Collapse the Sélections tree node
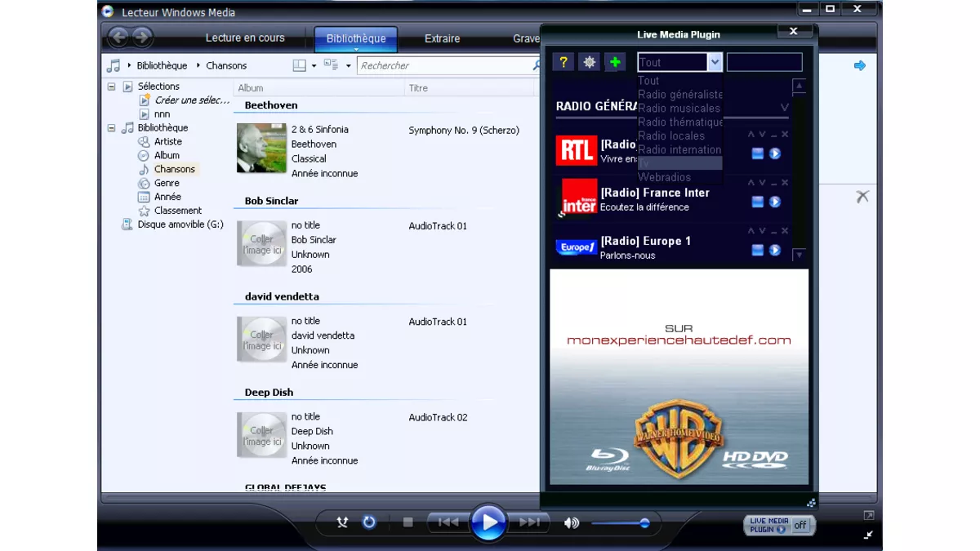980x551 pixels. coord(112,87)
